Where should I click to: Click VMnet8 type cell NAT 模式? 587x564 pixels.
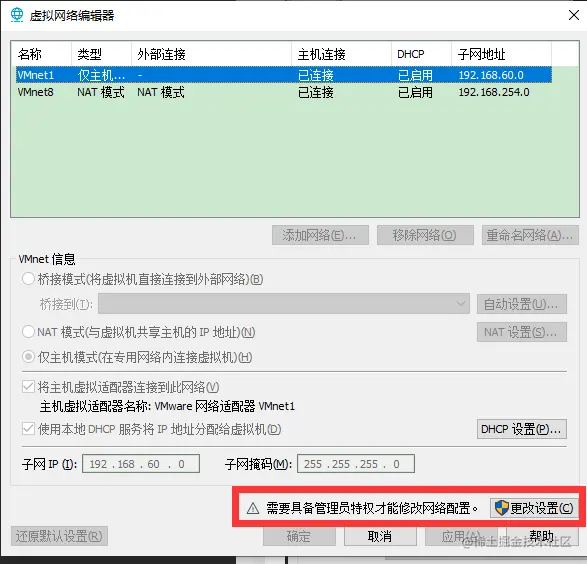coord(101,92)
